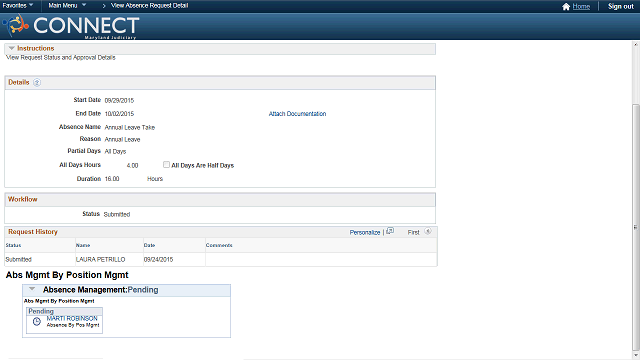Click the Personalize link in Request History

[x=364, y=232]
